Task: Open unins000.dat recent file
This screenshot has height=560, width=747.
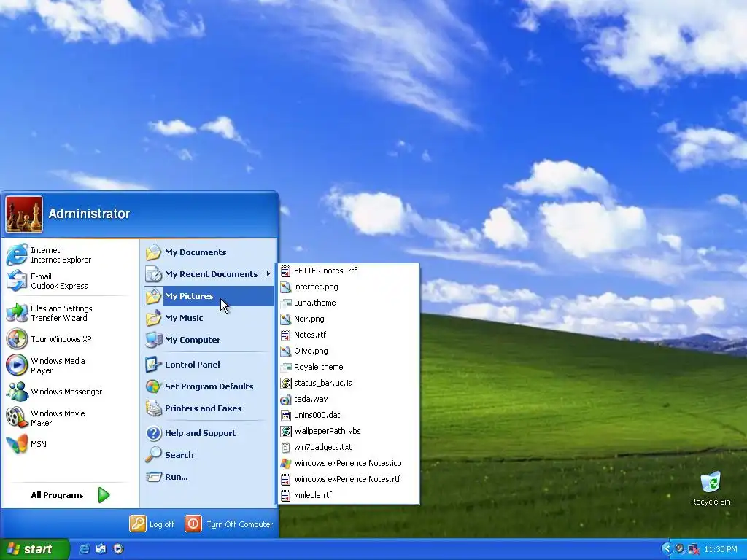Action: 349,415
